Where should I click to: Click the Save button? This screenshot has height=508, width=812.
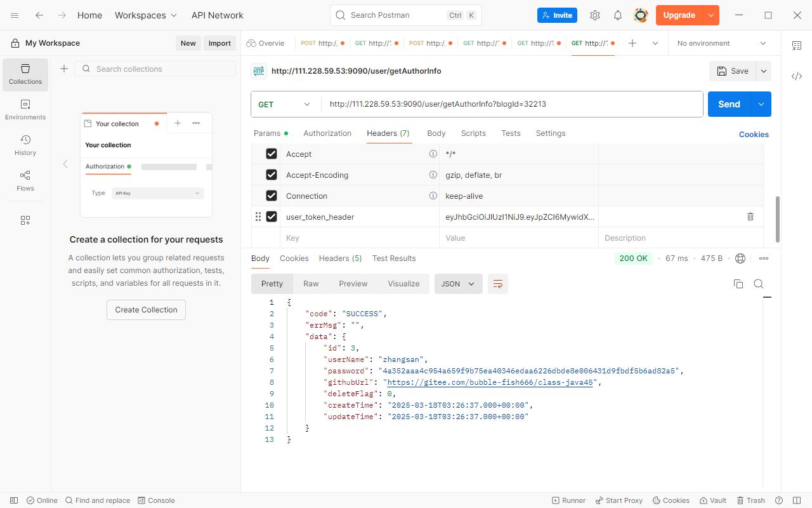733,71
